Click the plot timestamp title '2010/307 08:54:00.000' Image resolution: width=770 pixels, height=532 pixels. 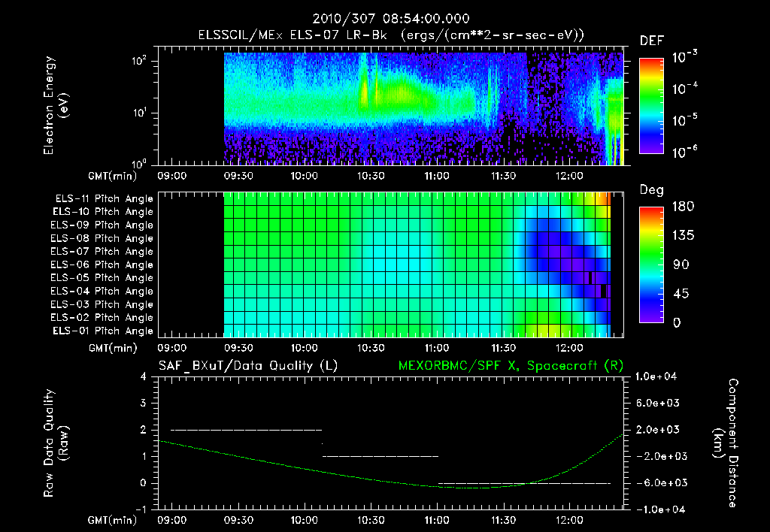[391, 19]
